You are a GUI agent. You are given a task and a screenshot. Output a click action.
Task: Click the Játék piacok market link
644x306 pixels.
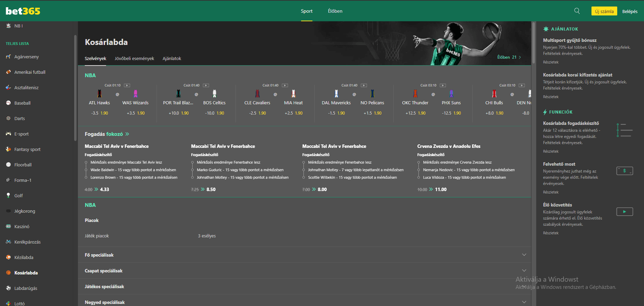tap(96, 236)
